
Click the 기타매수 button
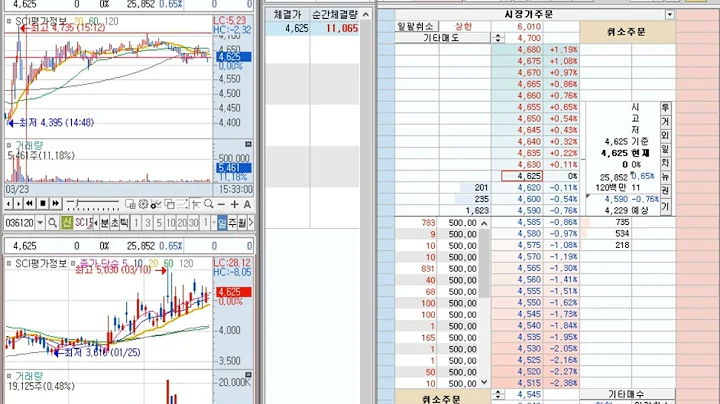click(x=627, y=394)
